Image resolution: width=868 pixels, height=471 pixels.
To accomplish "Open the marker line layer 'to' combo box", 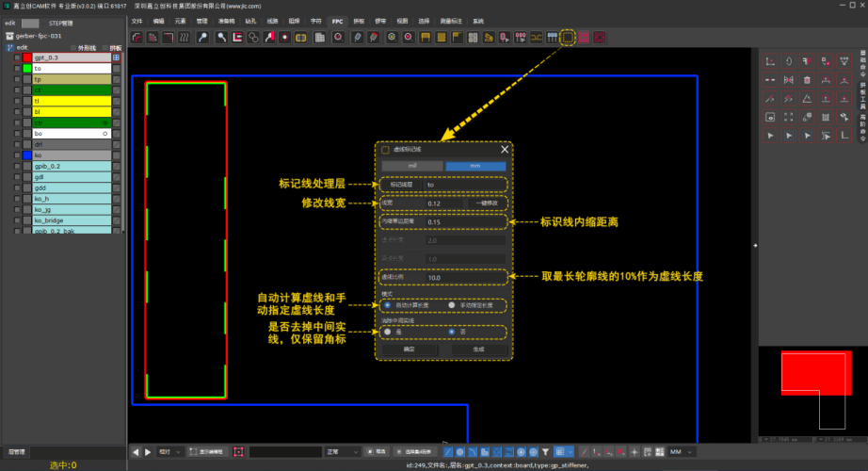I will point(465,185).
